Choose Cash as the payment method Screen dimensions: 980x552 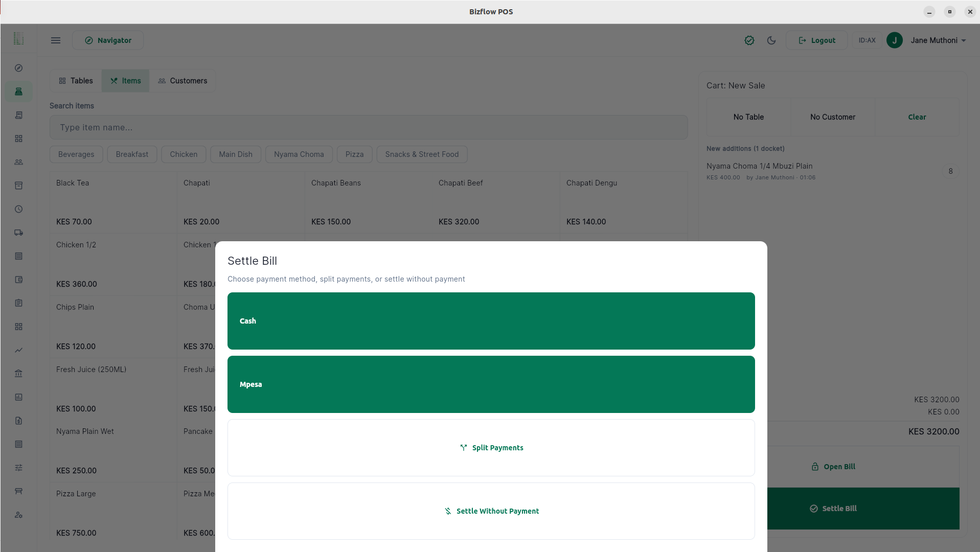[x=491, y=321]
